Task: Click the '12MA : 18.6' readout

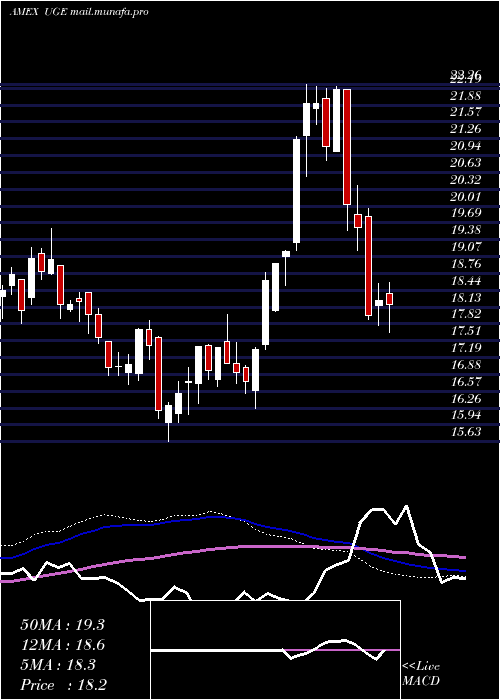Action: [x=62, y=645]
